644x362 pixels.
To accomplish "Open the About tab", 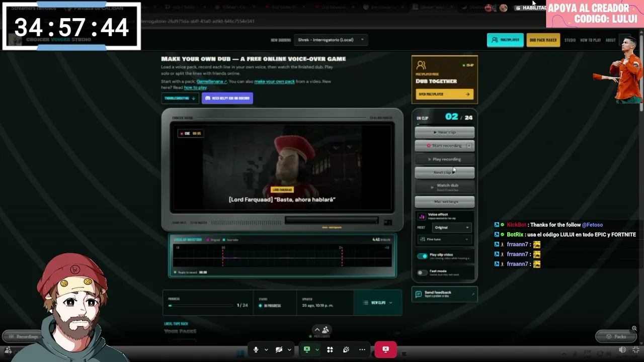I will click(610, 40).
